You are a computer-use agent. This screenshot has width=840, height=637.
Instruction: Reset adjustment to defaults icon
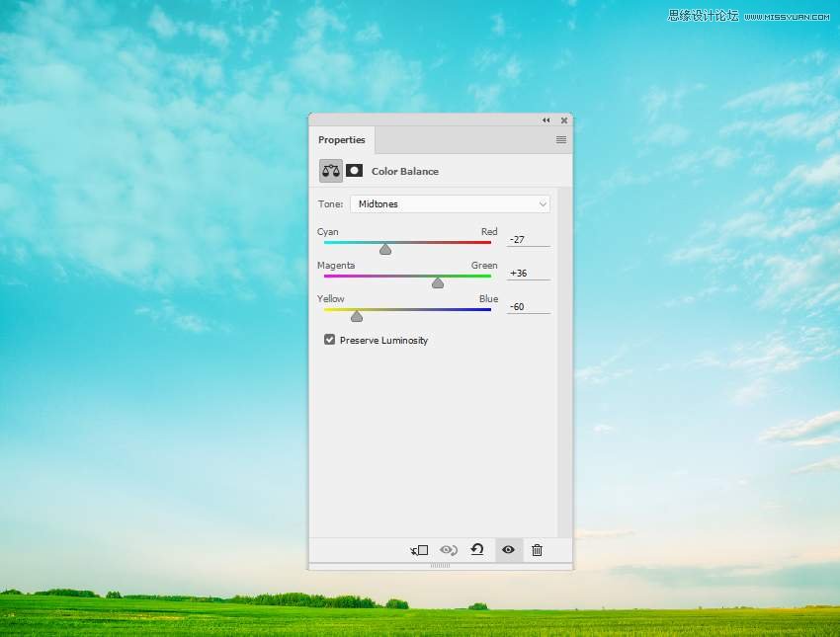click(x=477, y=550)
